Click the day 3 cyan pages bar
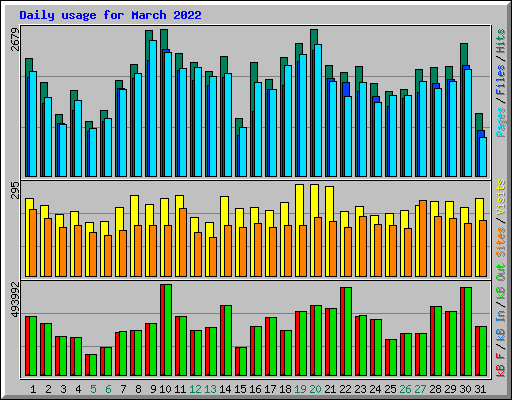The width and height of the screenshot is (512, 400). pos(63,150)
